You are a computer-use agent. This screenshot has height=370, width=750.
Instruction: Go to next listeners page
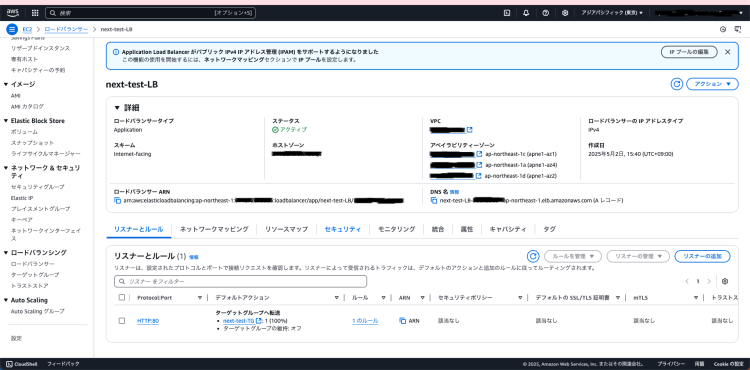click(709, 281)
